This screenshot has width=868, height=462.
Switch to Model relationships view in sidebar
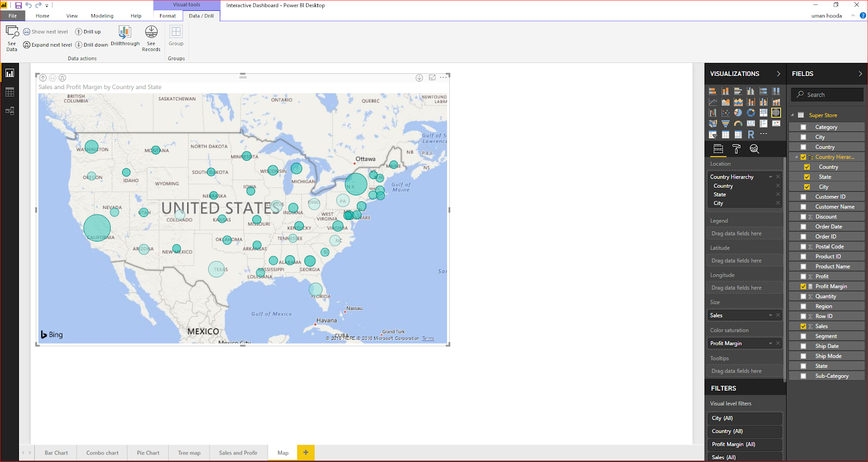tap(10, 111)
